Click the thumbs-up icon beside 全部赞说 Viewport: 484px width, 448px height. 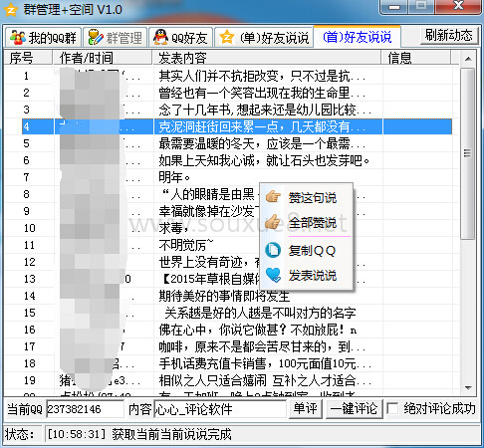[x=273, y=222]
